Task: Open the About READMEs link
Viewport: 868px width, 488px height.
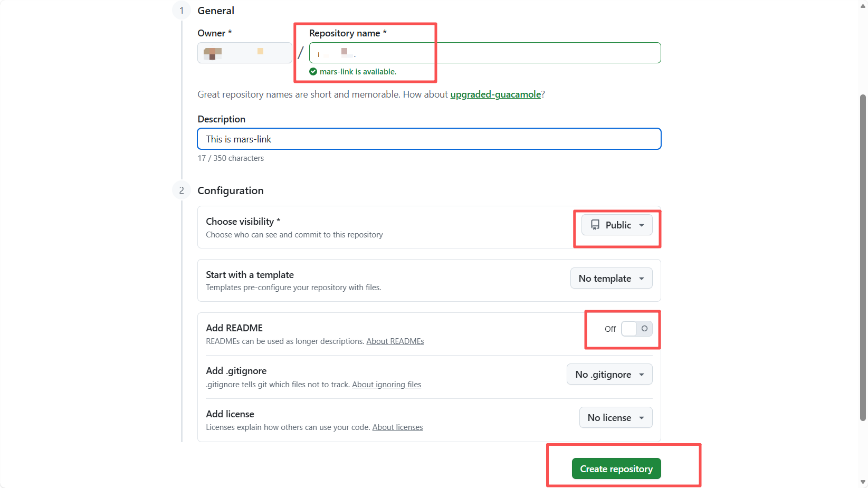Action: click(395, 341)
